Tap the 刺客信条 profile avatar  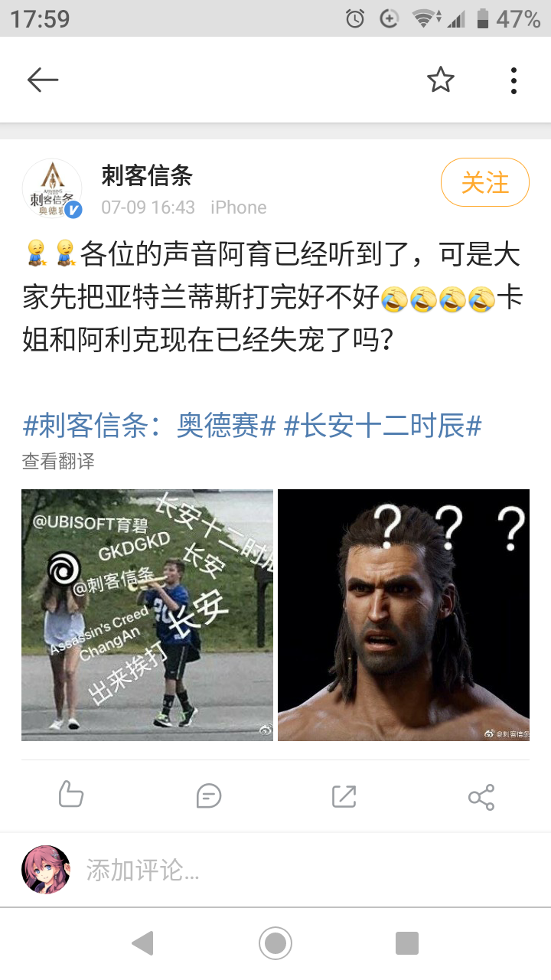[x=51, y=188]
